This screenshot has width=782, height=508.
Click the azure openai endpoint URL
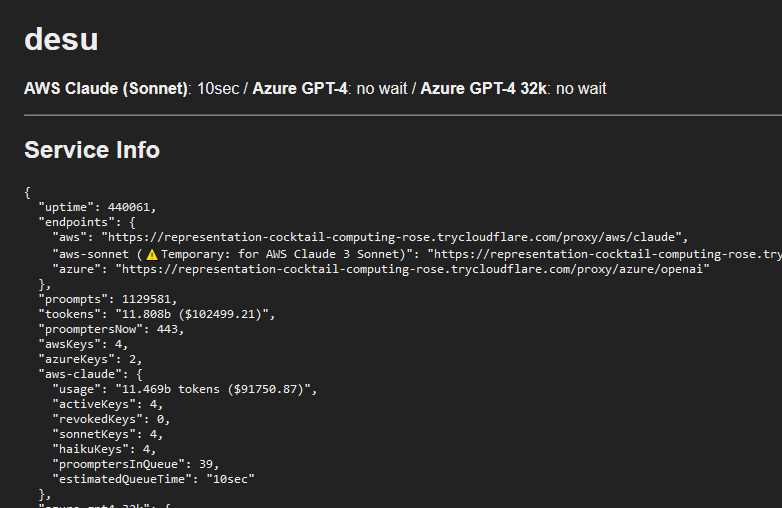(412, 269)
